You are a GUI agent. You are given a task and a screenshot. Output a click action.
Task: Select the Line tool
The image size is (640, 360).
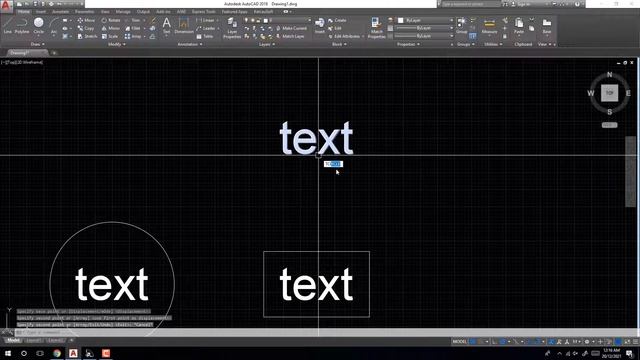tap(8, 25)
